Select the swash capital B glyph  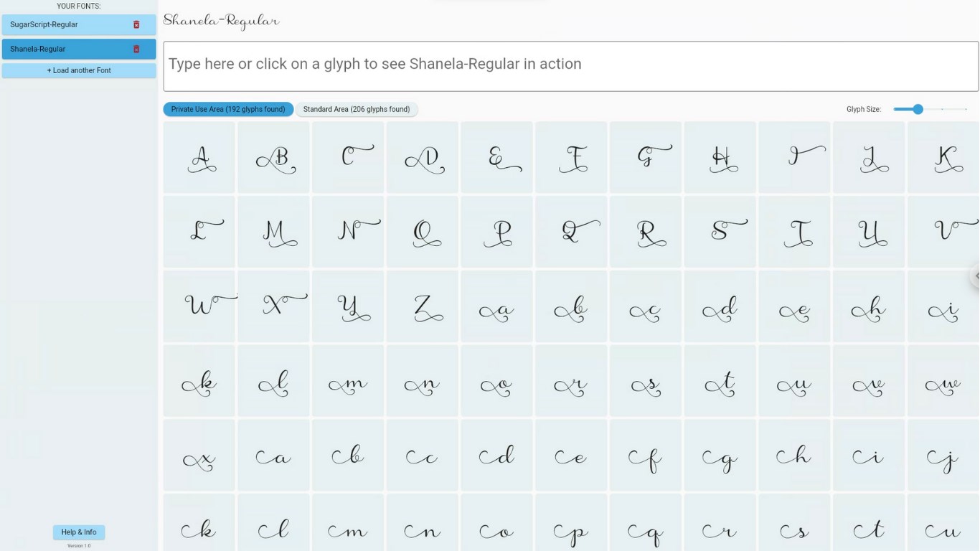[274, 157]
